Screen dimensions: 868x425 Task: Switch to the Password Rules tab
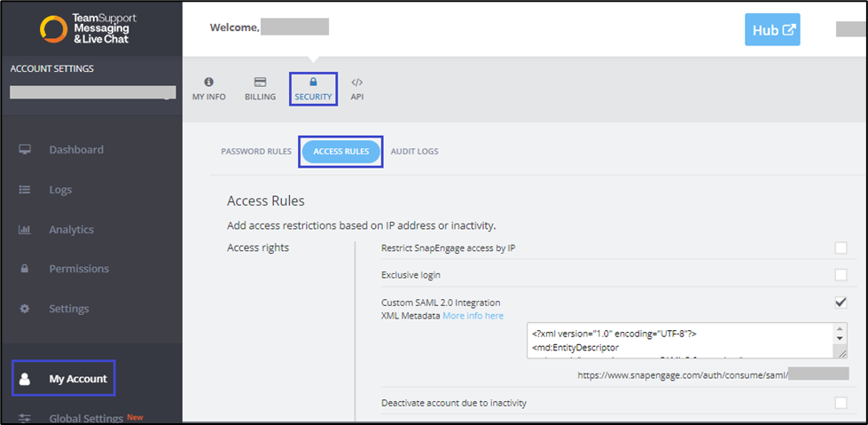tap(256, 152)
